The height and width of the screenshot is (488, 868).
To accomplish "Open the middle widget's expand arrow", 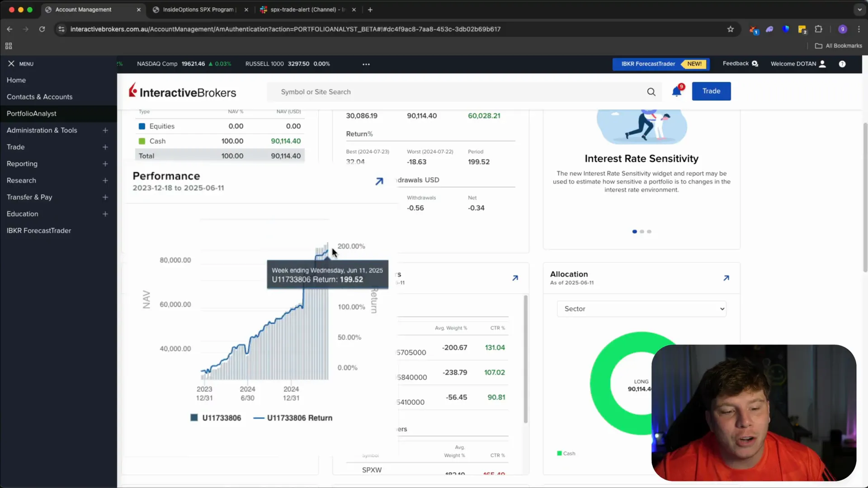I will pyautogui.click(x=515, y=278).
